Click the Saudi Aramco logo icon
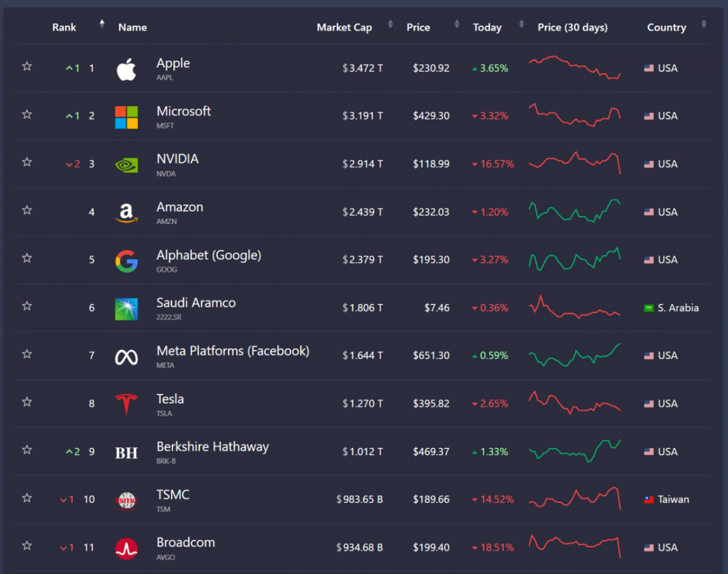This screenshot has height=574, width=728. pyautogui.click(x=126, y=309)
